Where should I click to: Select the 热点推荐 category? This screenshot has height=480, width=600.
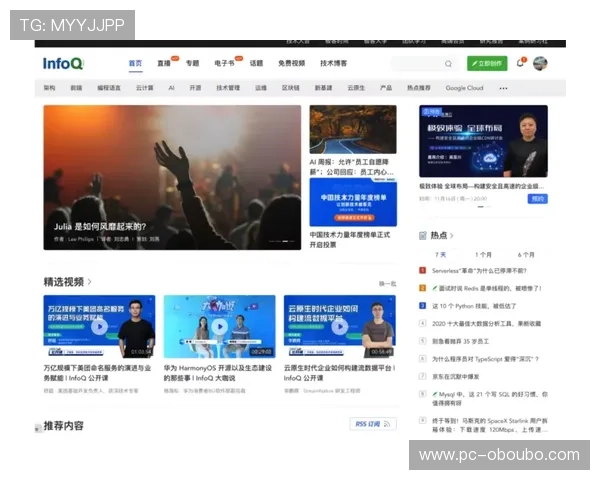(419, 88)
